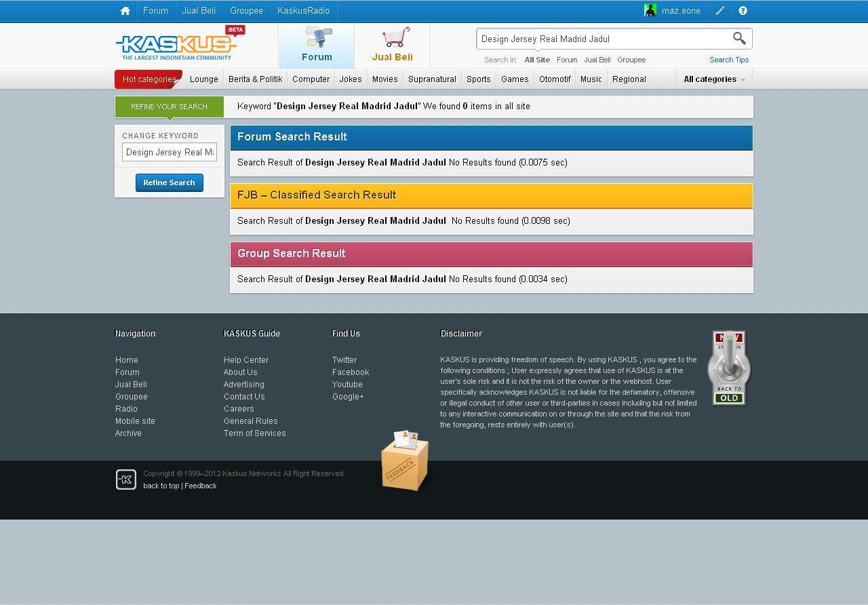Open the Otomotif category
868x605 pixels.
point(555,79)
